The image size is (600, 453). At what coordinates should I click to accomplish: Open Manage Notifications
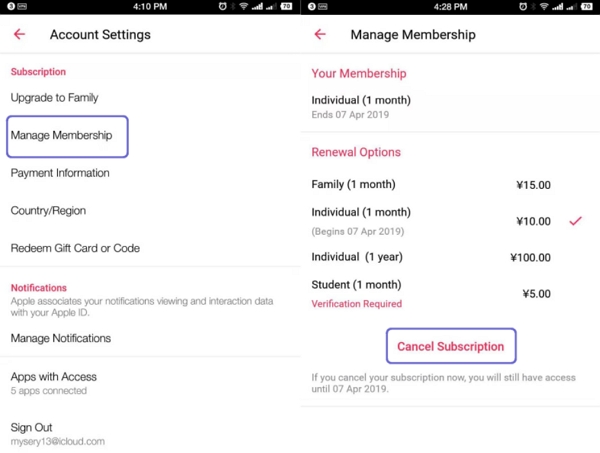pos(61,338)
